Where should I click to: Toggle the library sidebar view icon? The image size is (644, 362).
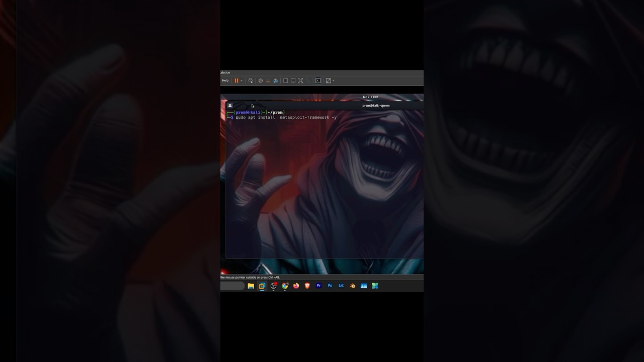click(x=286, y=80)
